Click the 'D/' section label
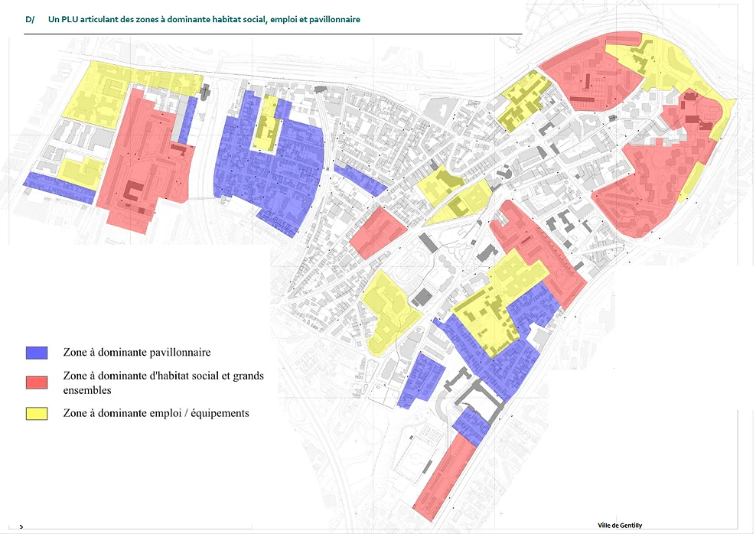The width and height of the screenshot is (756, 534). 30,20
